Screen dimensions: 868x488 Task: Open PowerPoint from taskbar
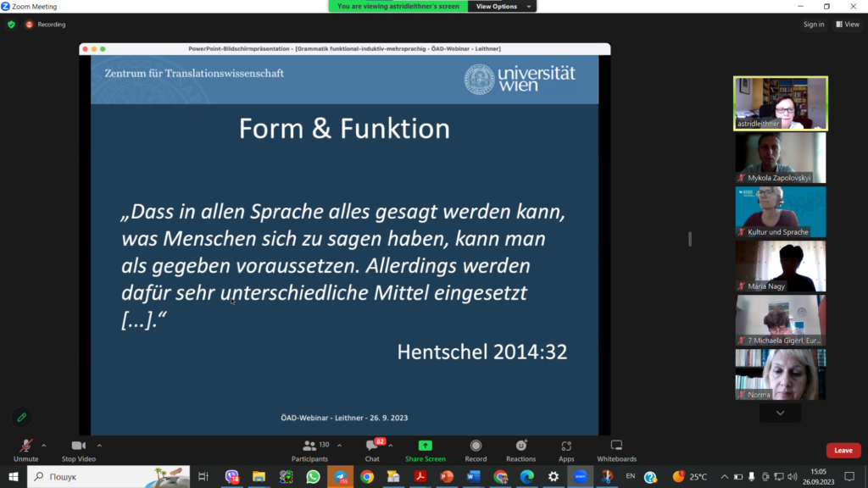pos(447,476)
